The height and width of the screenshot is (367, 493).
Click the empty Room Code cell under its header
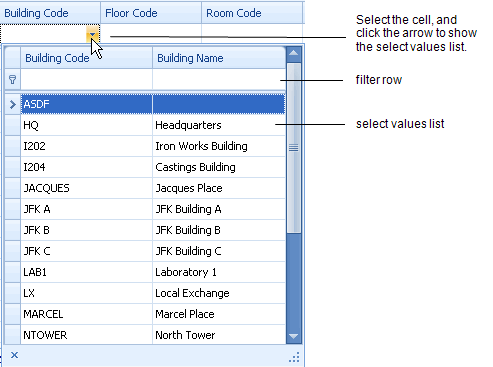coord(252,33)
